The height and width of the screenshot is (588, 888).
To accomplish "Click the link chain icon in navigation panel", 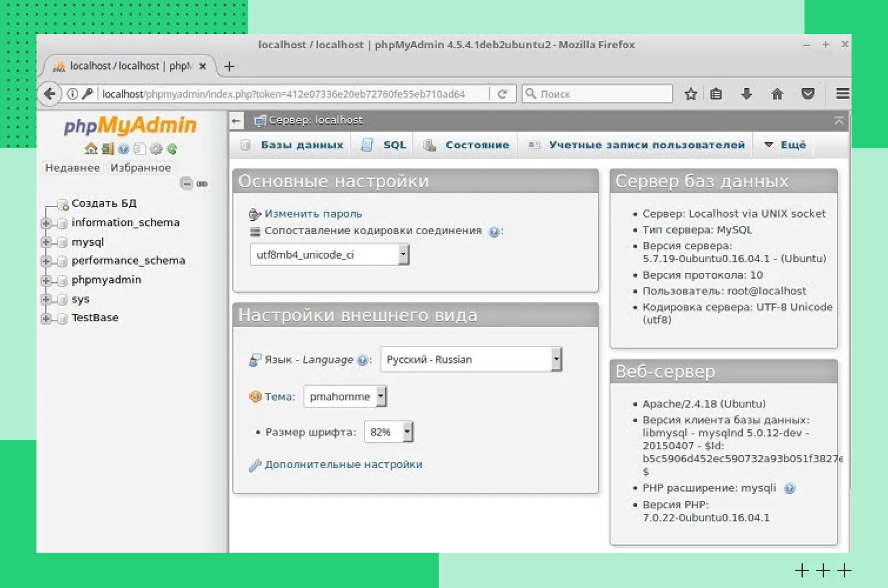I will 202,183.
